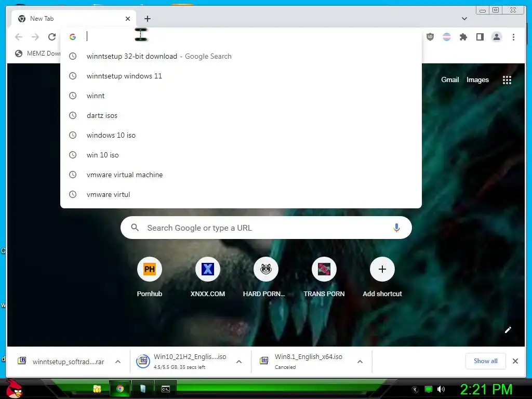532x399 pixels.
Task: Open the folder icon in taskbar
Action: [x=97, y=389]
